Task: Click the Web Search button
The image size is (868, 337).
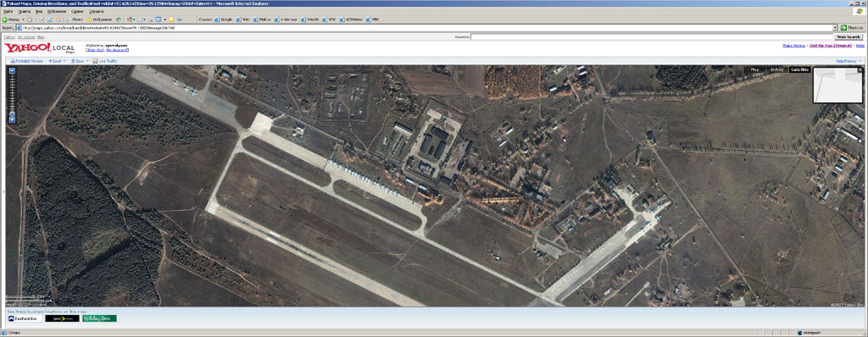Action: pyautogui.click(x=848, y=36)
